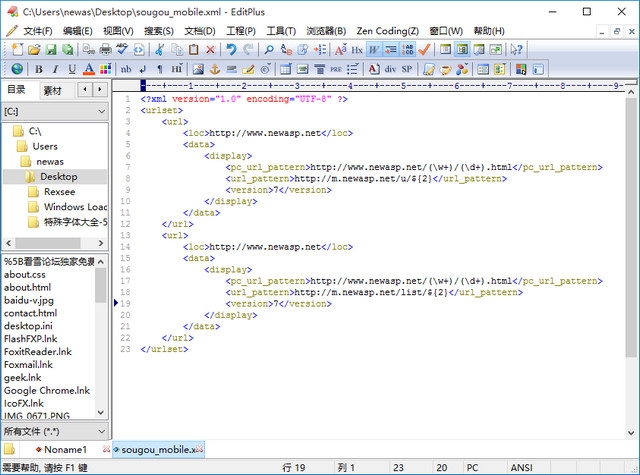Open the Zen Coding(Z) menu
The height and width of the screenshot is (475, 640).
pyautogui.click(x=385, y=31)
